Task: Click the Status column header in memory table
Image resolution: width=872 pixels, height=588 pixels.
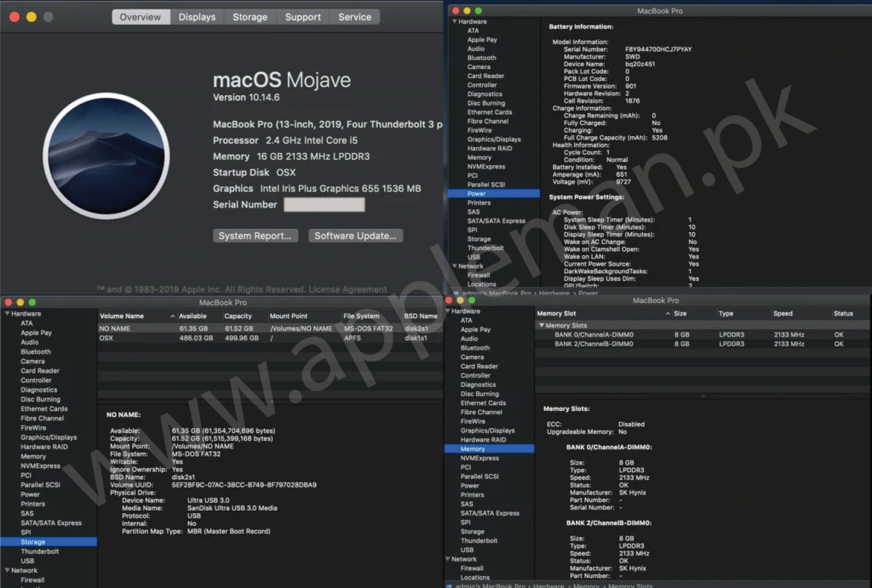Action: [850, 314]
